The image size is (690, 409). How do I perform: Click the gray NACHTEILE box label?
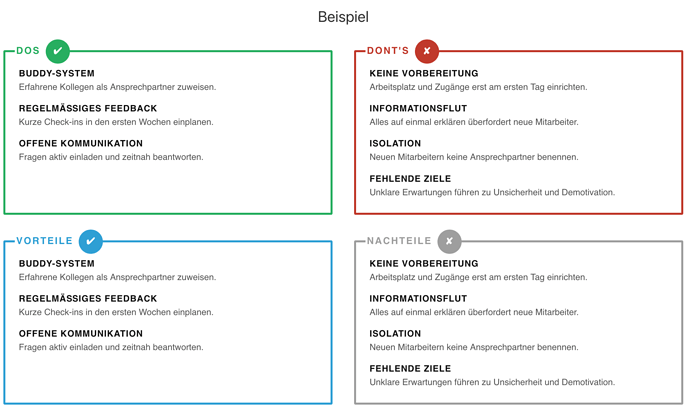point(399,241)
